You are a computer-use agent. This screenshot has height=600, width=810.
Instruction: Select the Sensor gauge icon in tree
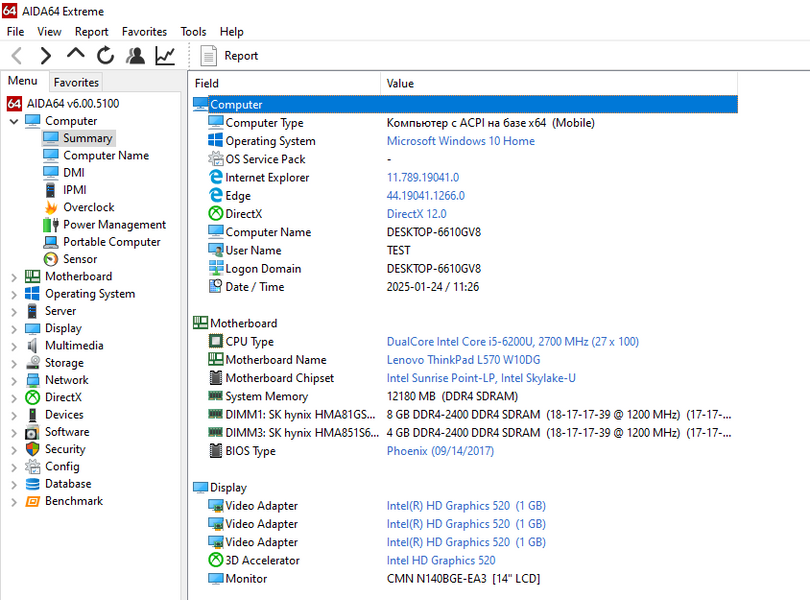pyautogui.click(x=51, y=259)
